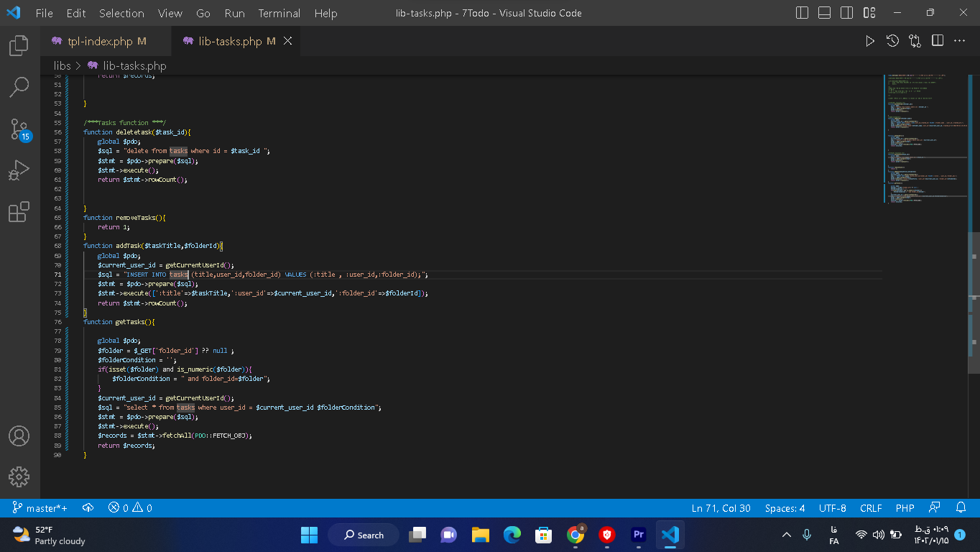Open Microsoft Store from taskbar

click(544, 535)
